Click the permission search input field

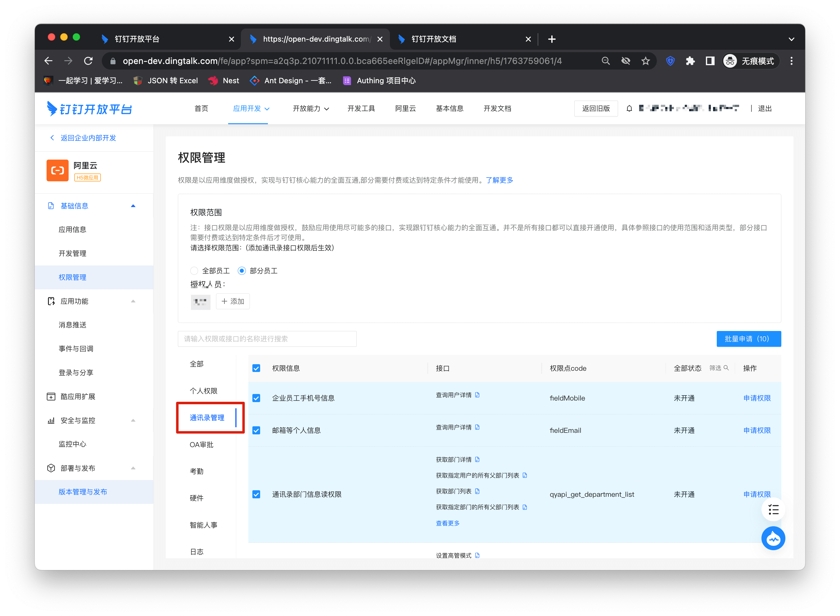[267, 338]
